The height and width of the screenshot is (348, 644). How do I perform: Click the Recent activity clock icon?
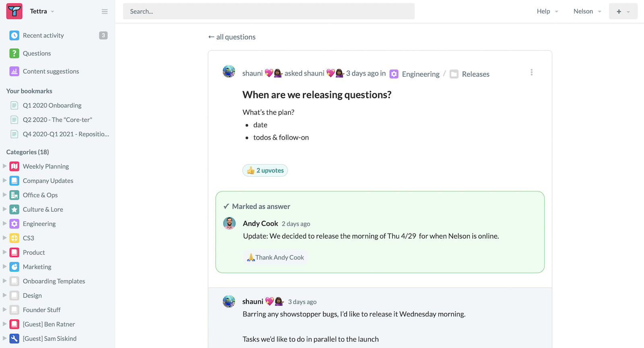[x=14, y=35]
